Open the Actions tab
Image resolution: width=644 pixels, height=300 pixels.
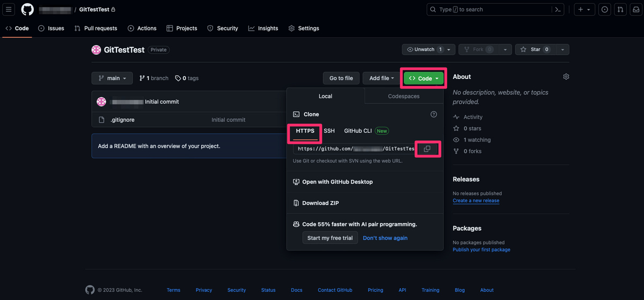[x=142, y=28]
